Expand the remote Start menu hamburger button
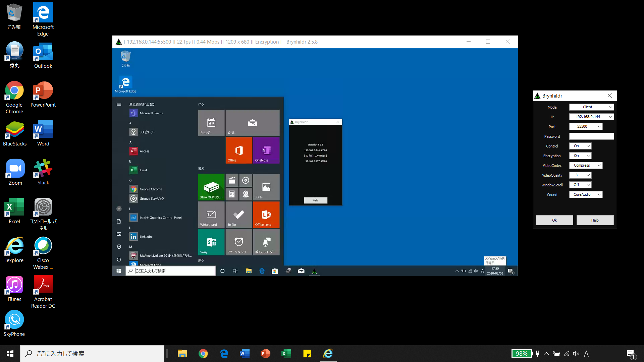644x362 pixels. point(119,104)
